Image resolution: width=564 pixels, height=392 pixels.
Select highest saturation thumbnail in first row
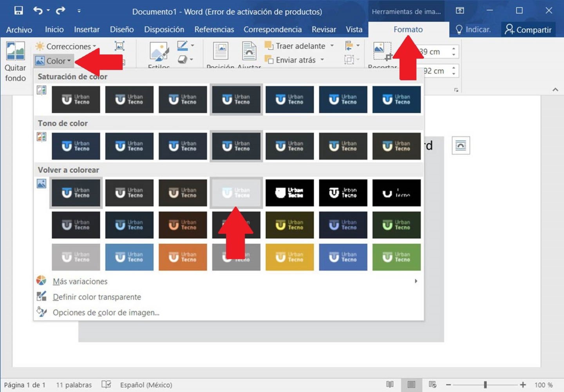coord(396,99)
